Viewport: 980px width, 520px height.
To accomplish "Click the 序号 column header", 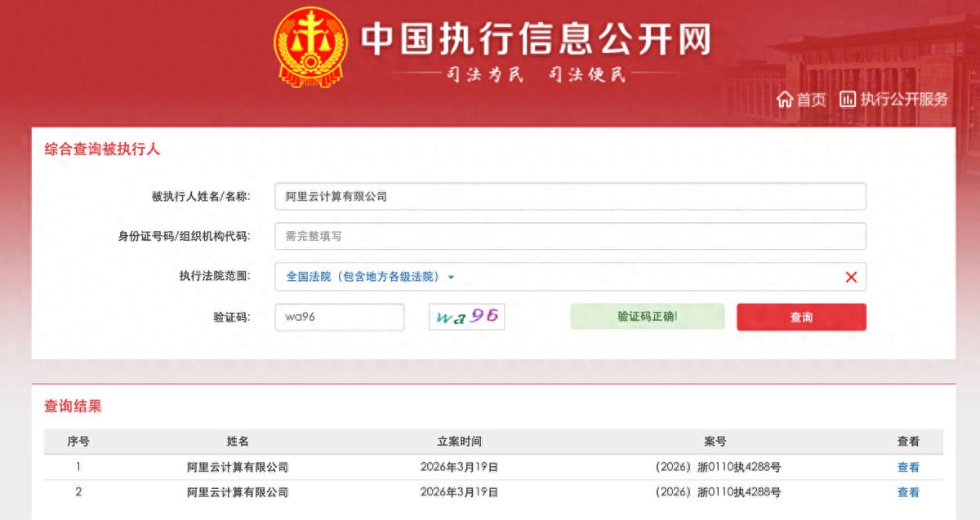I will [78, 442].
